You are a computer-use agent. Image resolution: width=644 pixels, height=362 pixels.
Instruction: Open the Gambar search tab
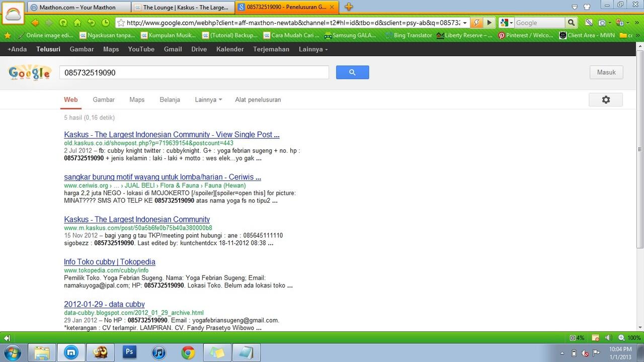coord(104,100)
